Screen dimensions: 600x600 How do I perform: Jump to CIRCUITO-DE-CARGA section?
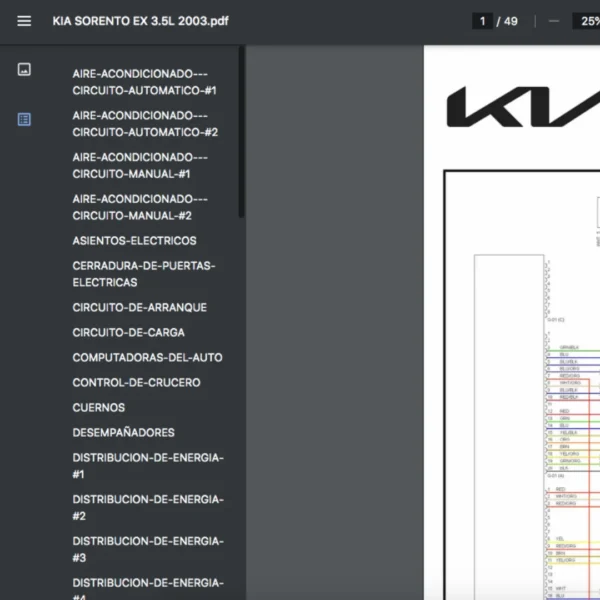click(x=129, y=333)
